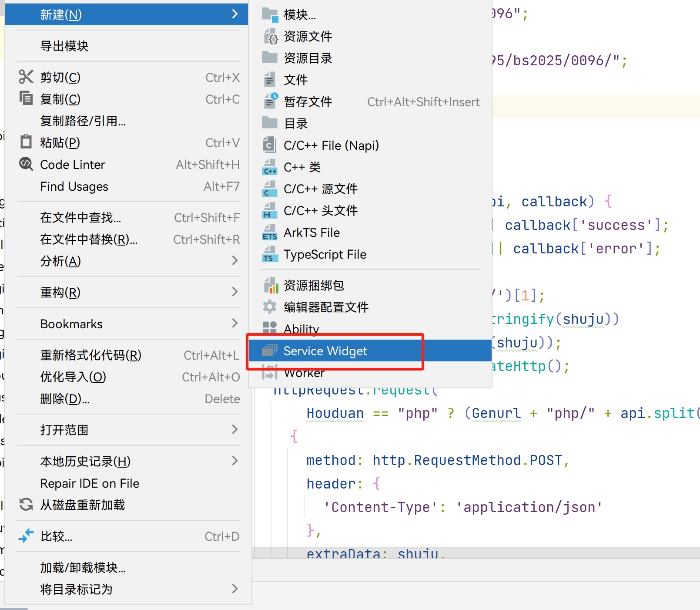Select 从磁盘重新加载 with reload icon
This screenshot has width=700, height=610.
pyautogui.click(x=82, y=505)
